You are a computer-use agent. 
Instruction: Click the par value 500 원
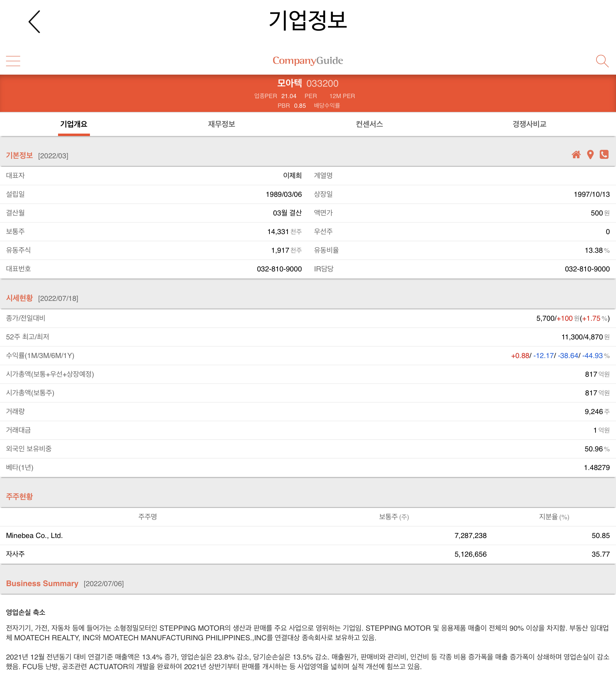[x=600, y=213]
